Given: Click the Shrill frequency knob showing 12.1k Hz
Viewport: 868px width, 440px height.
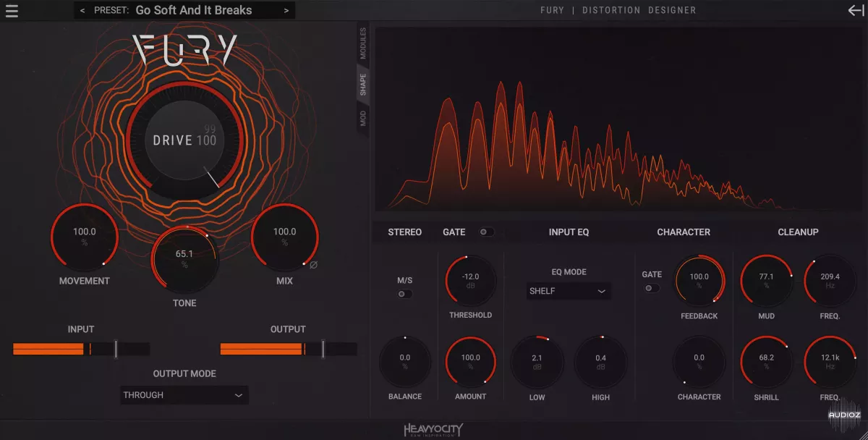Looking at the screenshot, I should tap(830, 362).
